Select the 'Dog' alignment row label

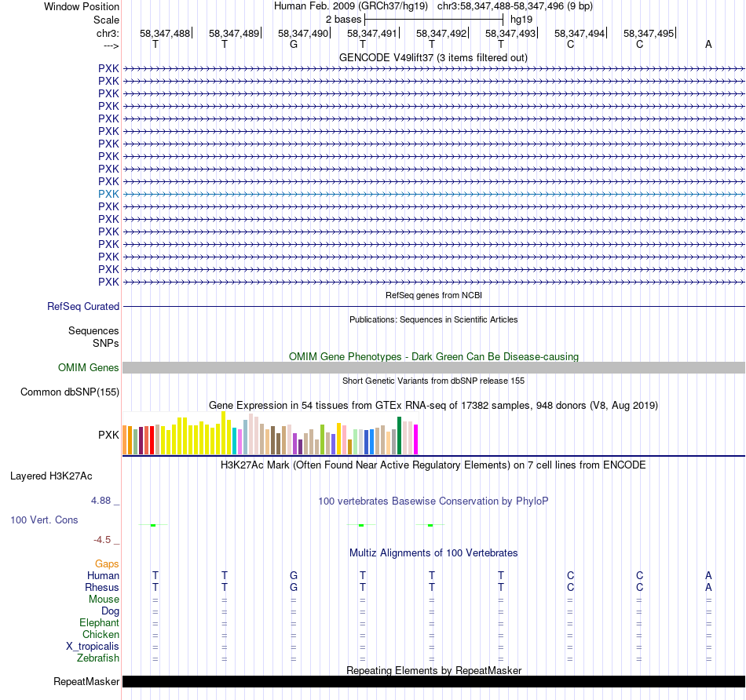coord(110,611)
